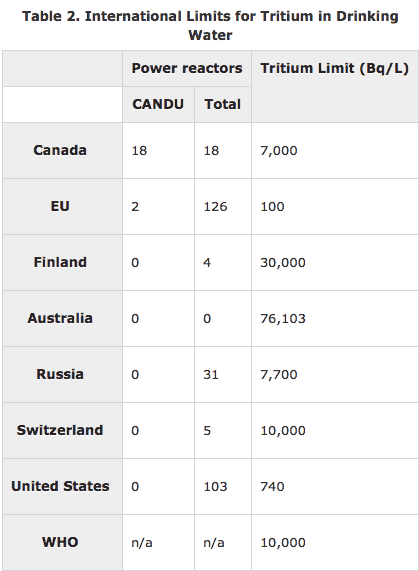Select the EU row label
The height and width of the screenshot is (571, 419).
coord(60,206)
